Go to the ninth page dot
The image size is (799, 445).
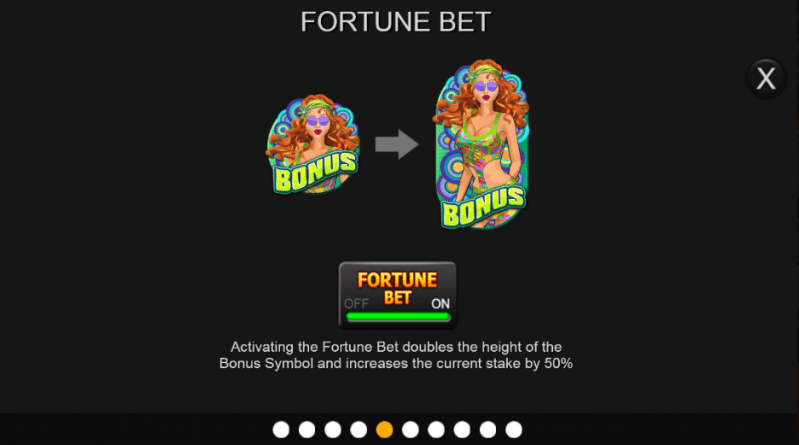point(488,430)
